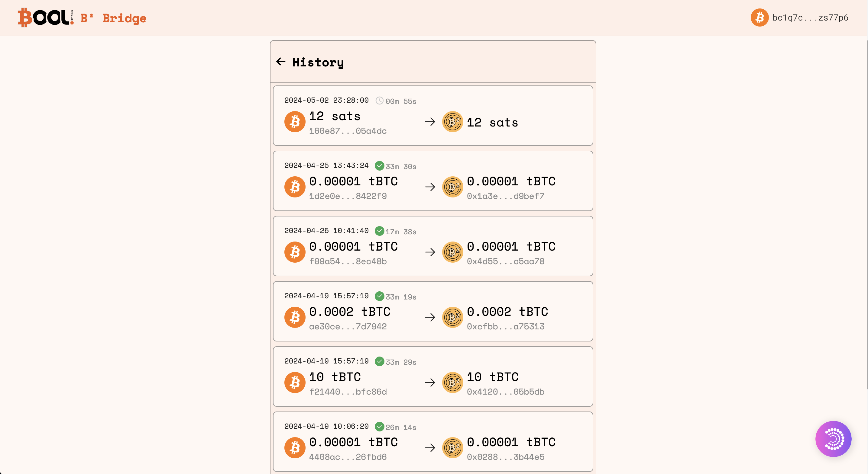Image resolution: width=868 pixels, height=474 pixels.
Task: Click the B² coin icon on 12 sats row
Action: pos(452,122)
